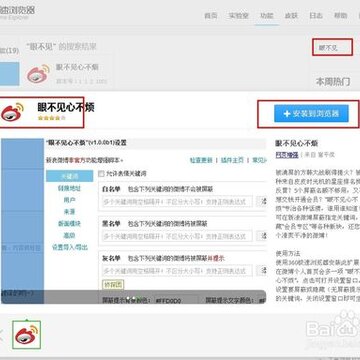This screenshot has width=360, height=360.
Task: Select 来源 in the settings sidebar
Action: tap(69, 212)
